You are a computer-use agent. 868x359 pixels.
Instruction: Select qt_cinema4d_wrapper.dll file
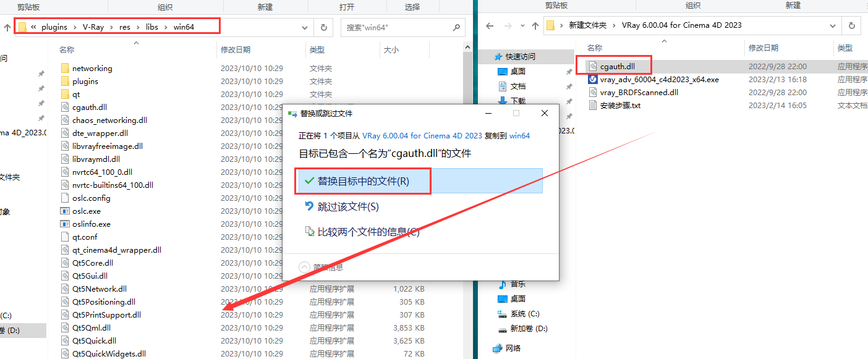click(117, 250)
